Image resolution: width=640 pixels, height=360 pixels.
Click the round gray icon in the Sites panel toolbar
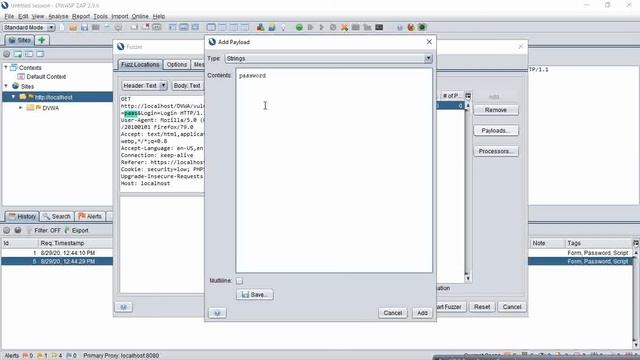tap(7, 54)
